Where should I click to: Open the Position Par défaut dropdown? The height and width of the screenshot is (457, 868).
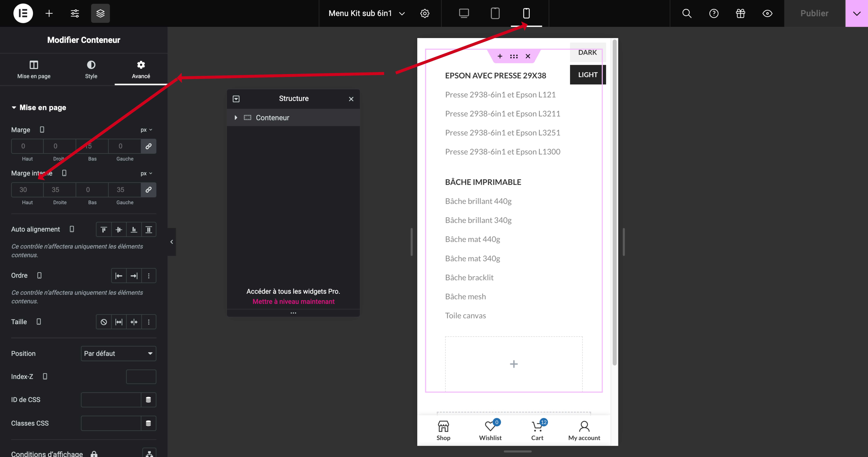(x=119, y=354)
